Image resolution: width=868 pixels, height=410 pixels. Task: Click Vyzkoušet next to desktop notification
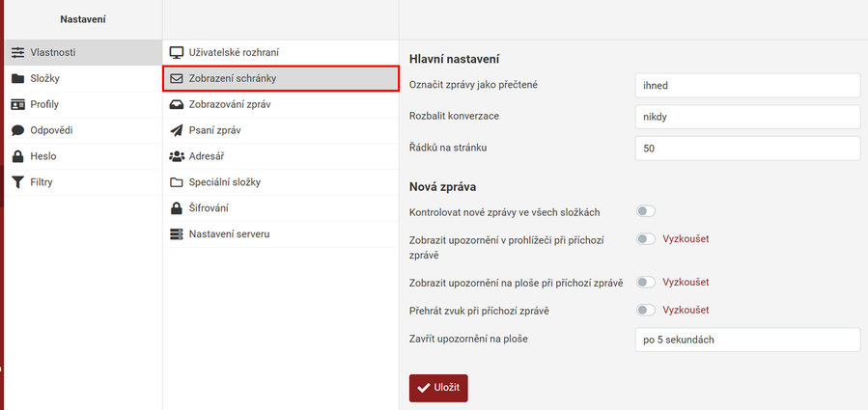686,282
